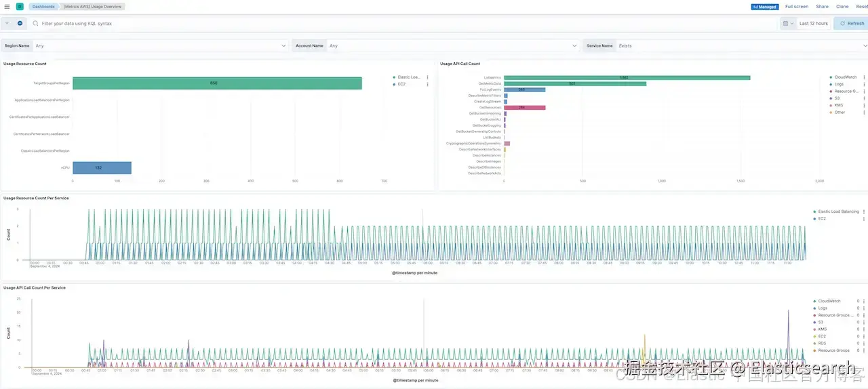Open options for EC2 legend in Resource Count Per Service
The height and width of the screenshot is (389, 868).
tap(864, 218)
